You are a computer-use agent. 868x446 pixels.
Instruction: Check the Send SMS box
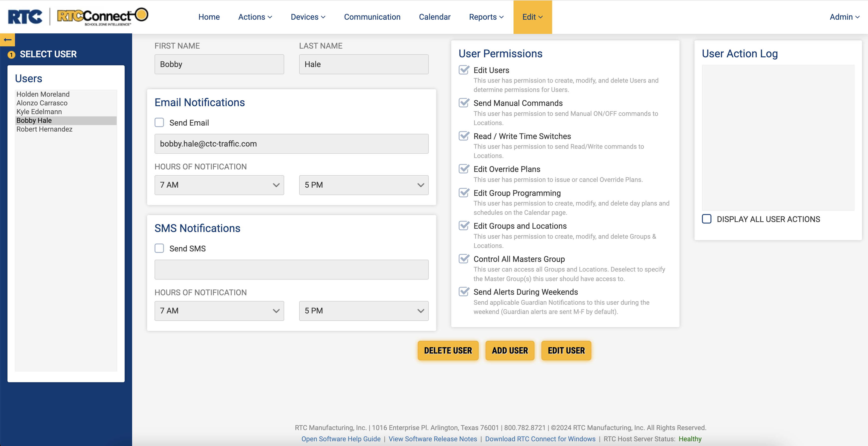click(159, 249)
